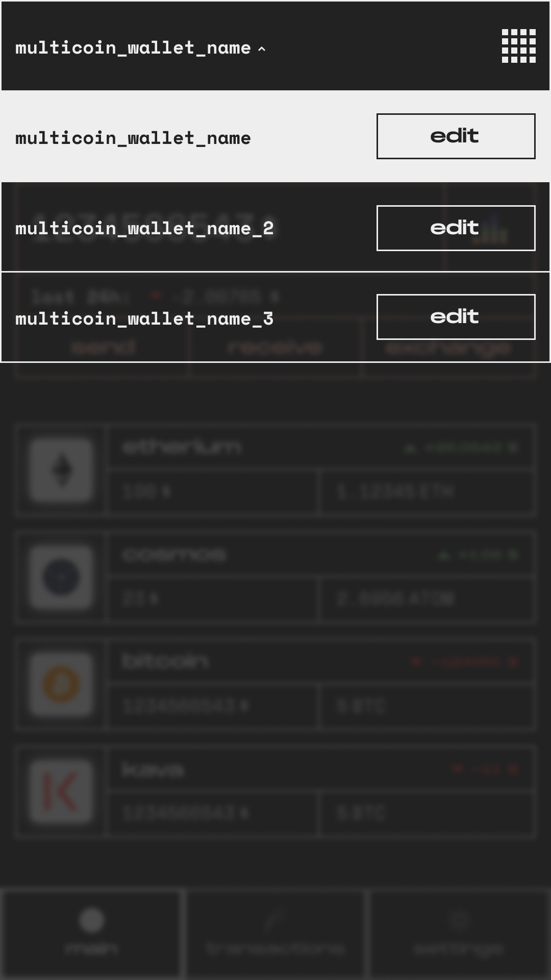
Task: Click the blurred Ethereum coin icon
Action: point(61,470)
